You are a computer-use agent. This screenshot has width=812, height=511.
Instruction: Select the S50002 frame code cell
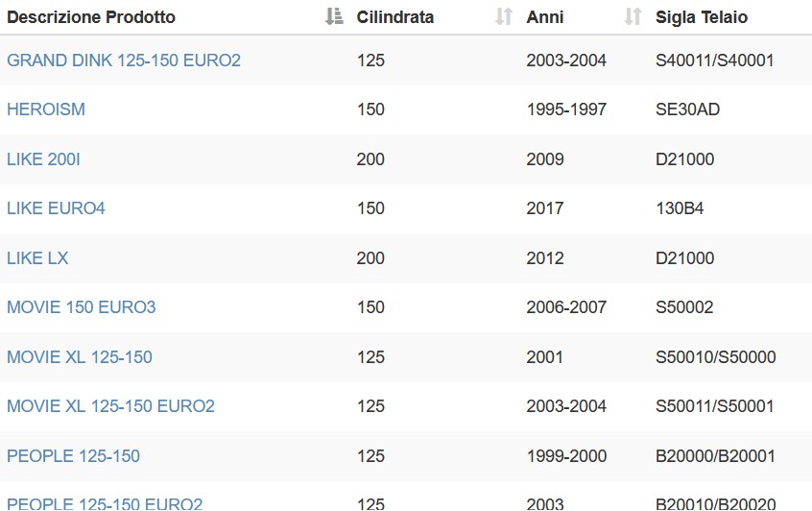click(x=684, y=307)
